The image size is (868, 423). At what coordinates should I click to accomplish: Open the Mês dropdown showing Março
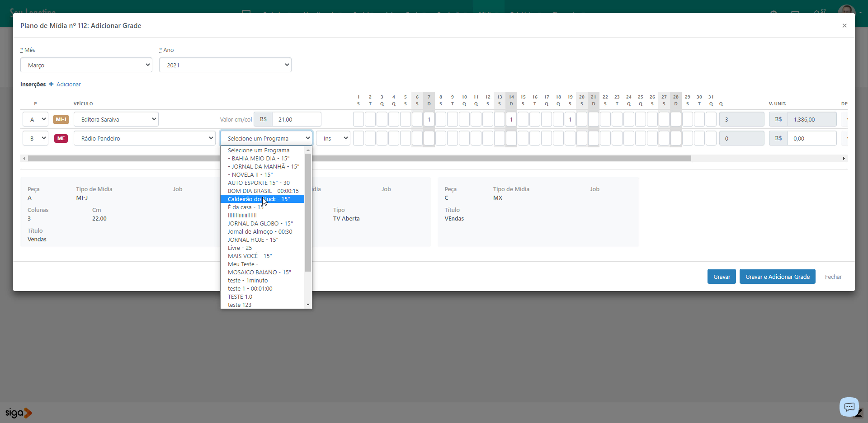pos(86,65)
